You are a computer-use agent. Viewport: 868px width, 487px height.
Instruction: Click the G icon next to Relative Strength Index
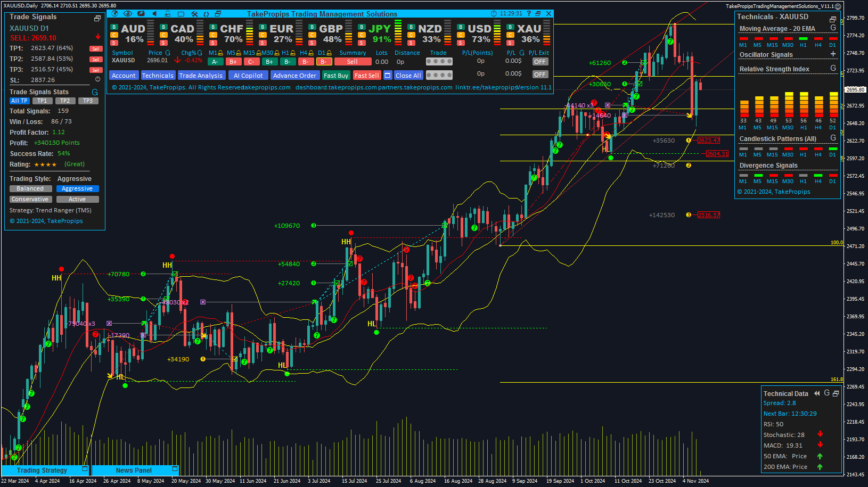833,68
